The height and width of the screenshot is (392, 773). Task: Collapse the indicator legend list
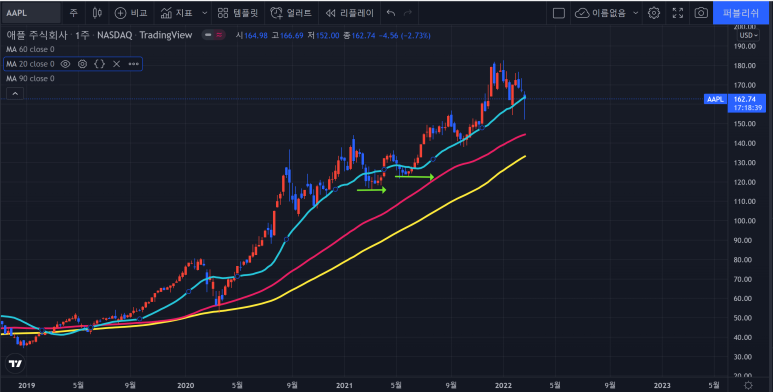(15, 93)
